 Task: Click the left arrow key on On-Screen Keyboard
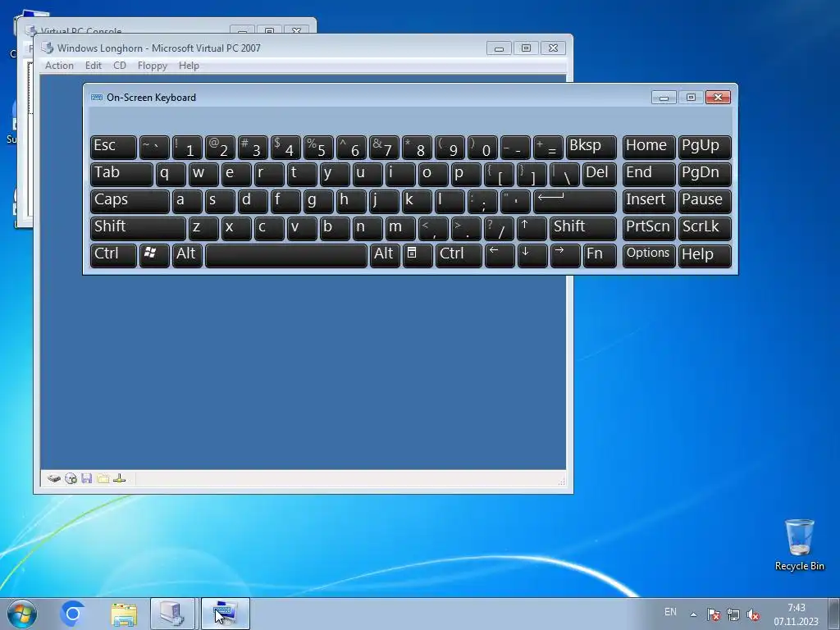pyautogui.click(x=500, y=255)
